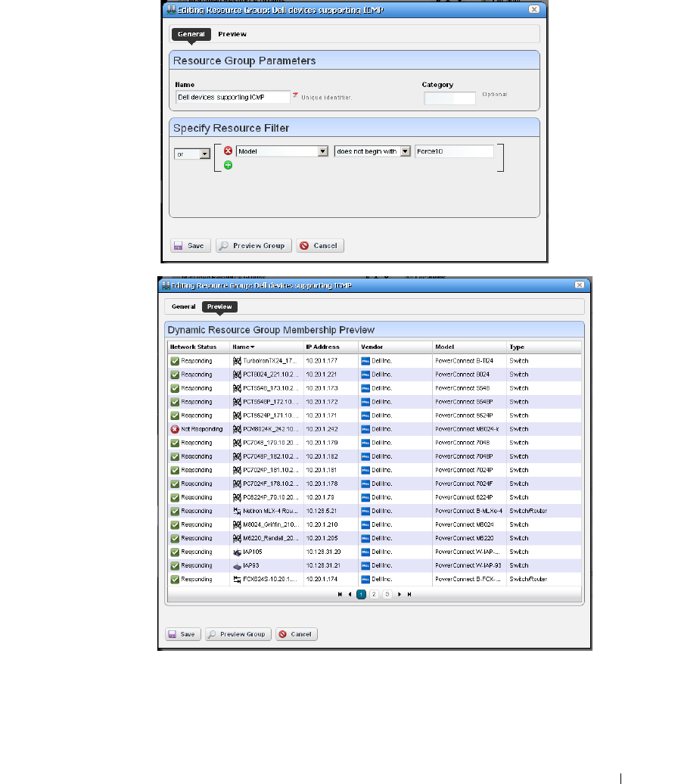The image size is (681, 784).
Task: Sort table by Network Status column header
Action: (x=198, y=347)
